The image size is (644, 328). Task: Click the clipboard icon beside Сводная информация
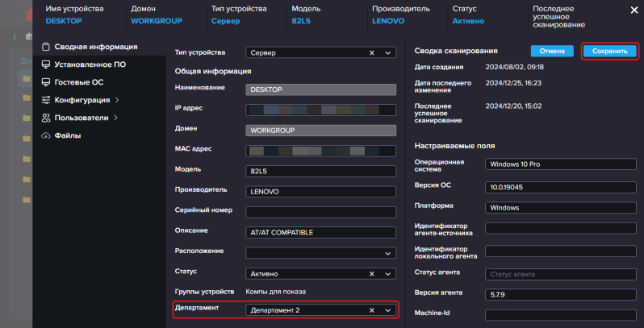46,47
